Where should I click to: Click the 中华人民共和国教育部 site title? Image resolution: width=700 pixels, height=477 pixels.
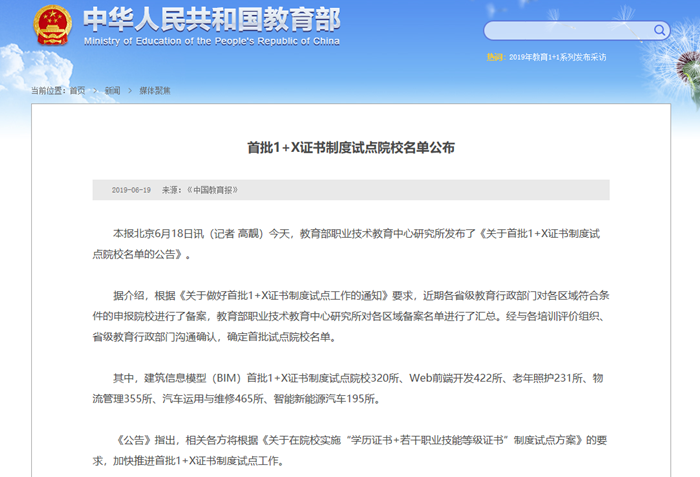212,20
